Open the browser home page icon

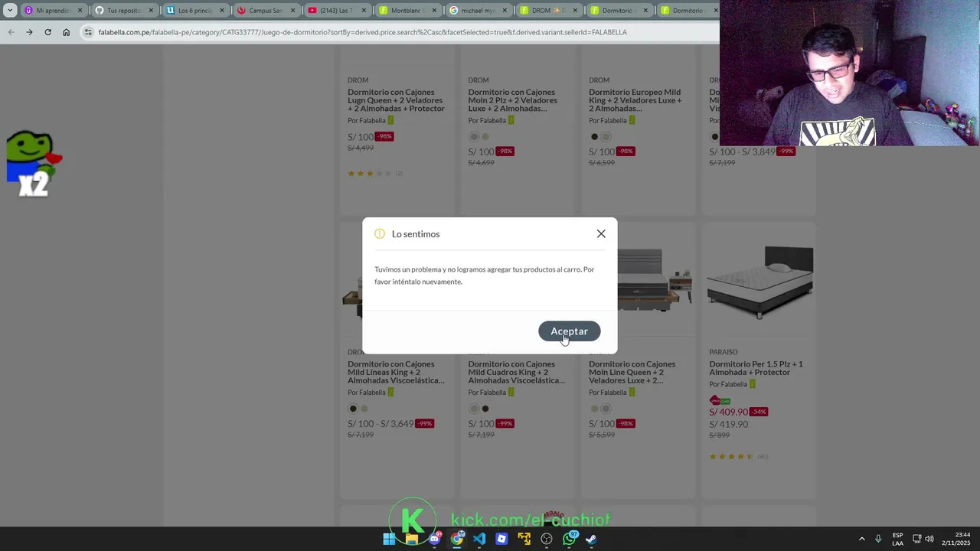[66, 32]
